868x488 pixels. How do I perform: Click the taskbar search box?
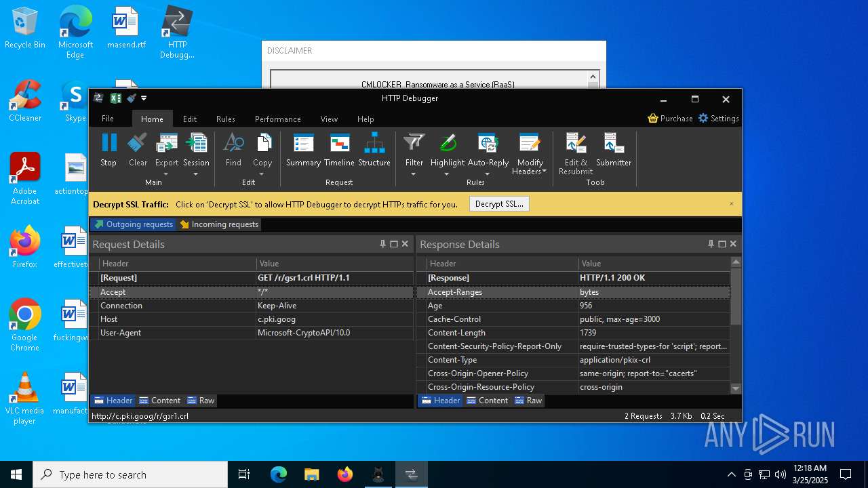tap(130, 474)
